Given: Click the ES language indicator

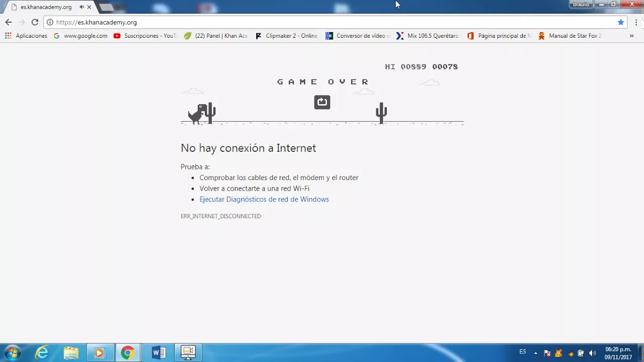Looking at the screenshot, I should pyautogui.click(x=523, y=351).
